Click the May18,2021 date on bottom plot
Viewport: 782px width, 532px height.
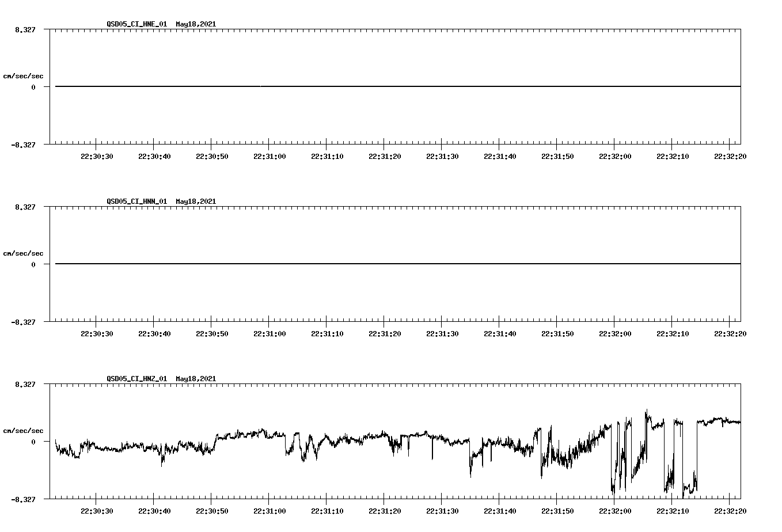coord(196,379)
